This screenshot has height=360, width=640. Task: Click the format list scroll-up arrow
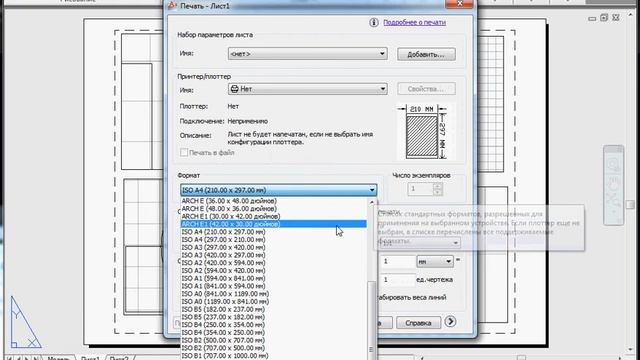371,202
